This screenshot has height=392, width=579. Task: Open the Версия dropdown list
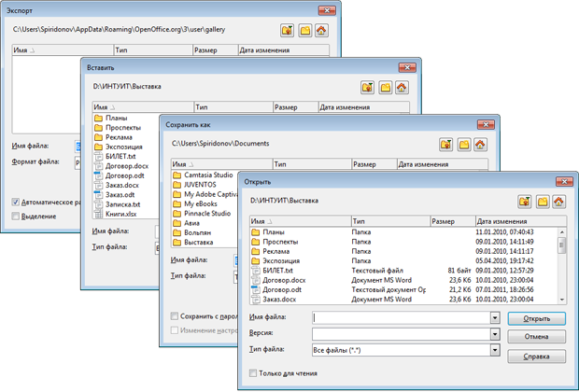[x=494, y=333]
